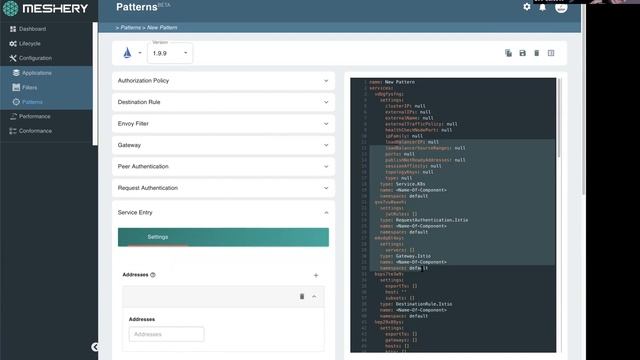Screen dimensions: 640x360
Task: Select Filters under Configuration
Action: tap(29, 87)
